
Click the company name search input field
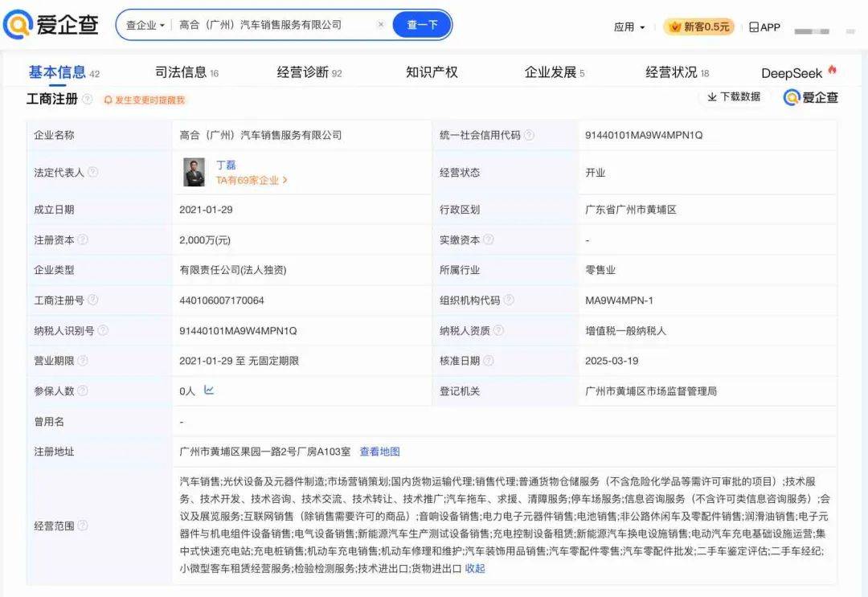[x=273, y=25]
